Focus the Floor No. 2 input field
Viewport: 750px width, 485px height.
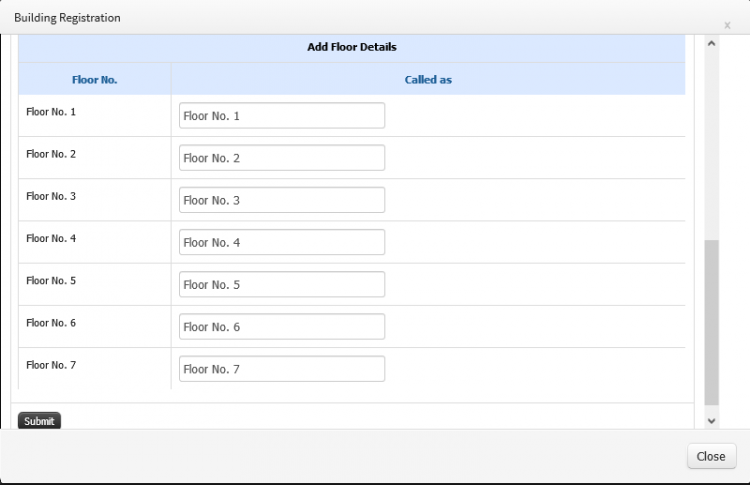(x=282, y=157)
